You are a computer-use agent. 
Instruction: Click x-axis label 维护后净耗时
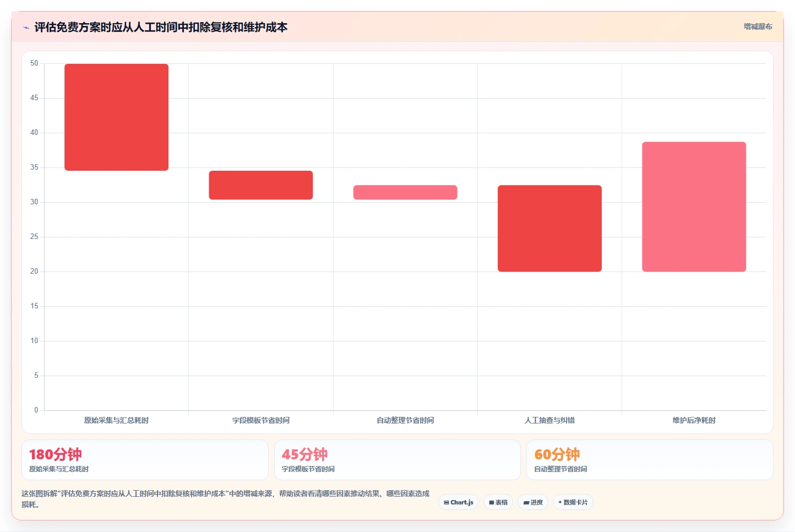click(694, 420)
